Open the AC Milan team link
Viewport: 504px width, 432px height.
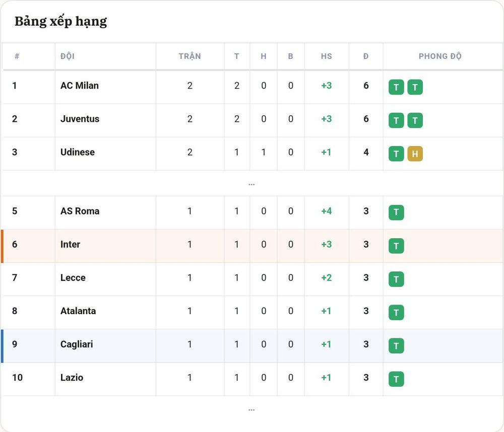coord(80,86)
